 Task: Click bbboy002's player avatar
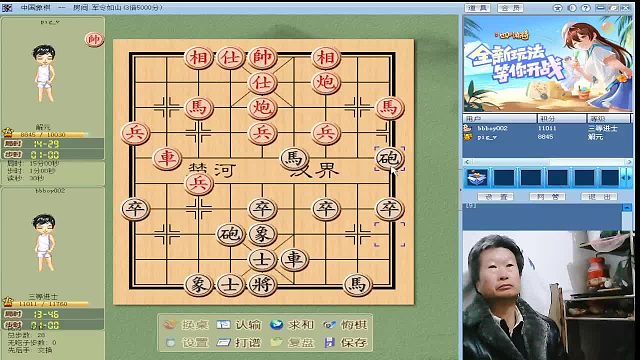44,242
